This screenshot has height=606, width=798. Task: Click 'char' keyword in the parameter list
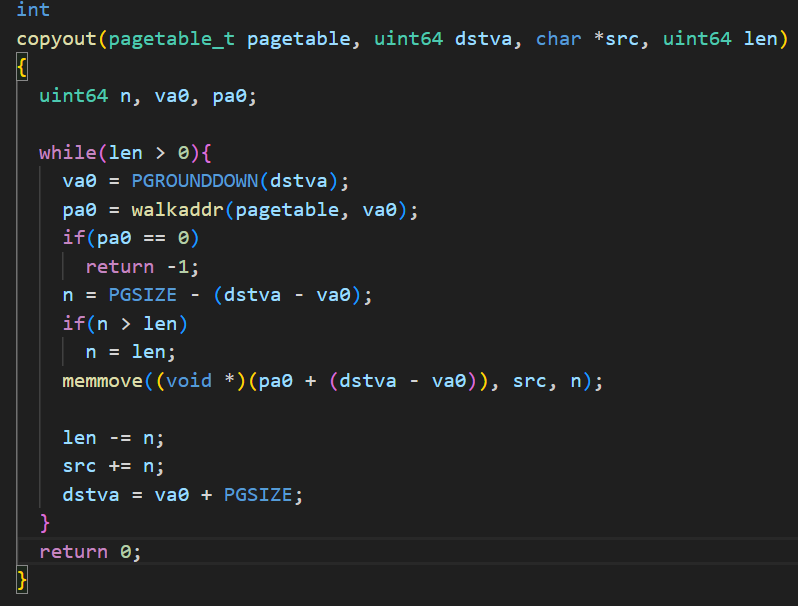[x=558, y=39]
